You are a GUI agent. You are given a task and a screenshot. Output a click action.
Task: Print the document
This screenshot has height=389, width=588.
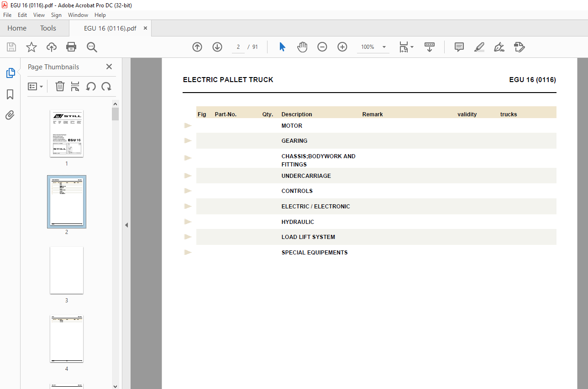[71, 47]
